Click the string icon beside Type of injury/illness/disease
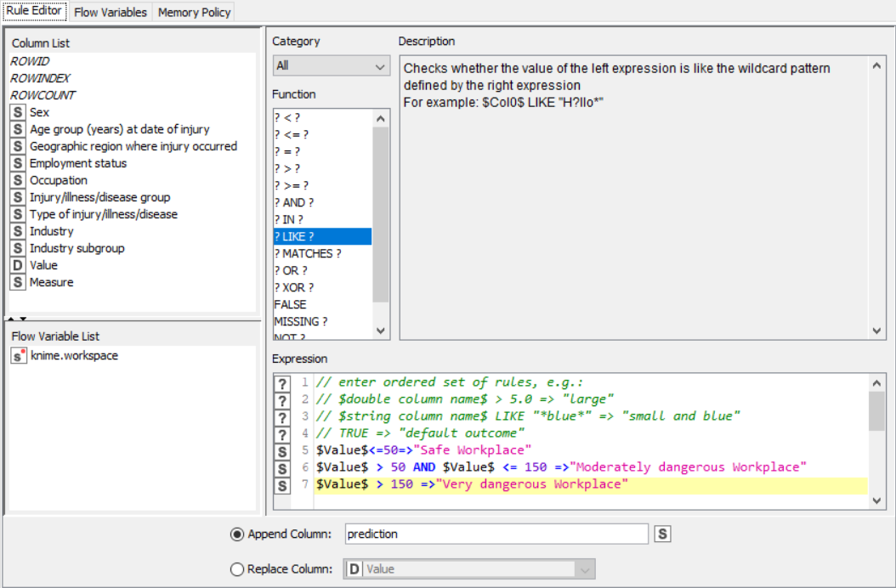 [x=18, y=214]
